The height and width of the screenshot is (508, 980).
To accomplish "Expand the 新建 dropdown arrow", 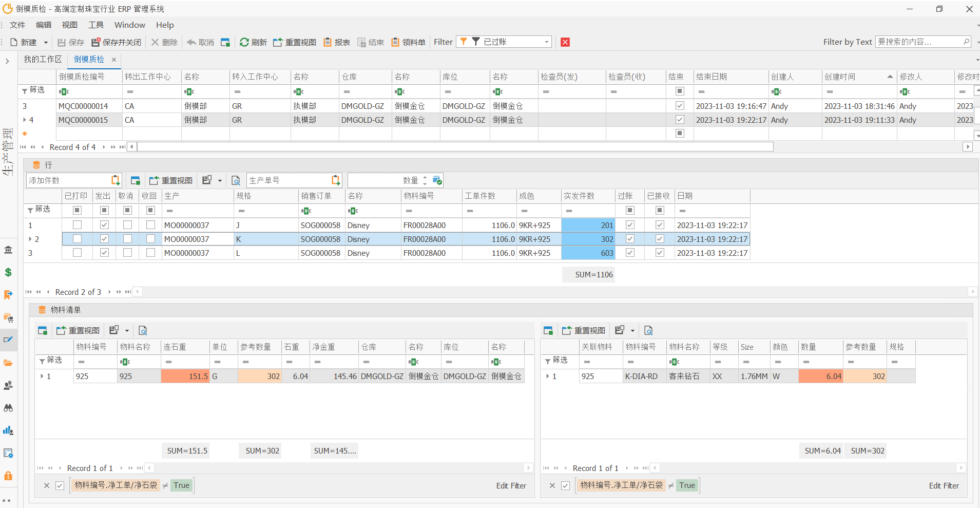I will pos(46,43).
